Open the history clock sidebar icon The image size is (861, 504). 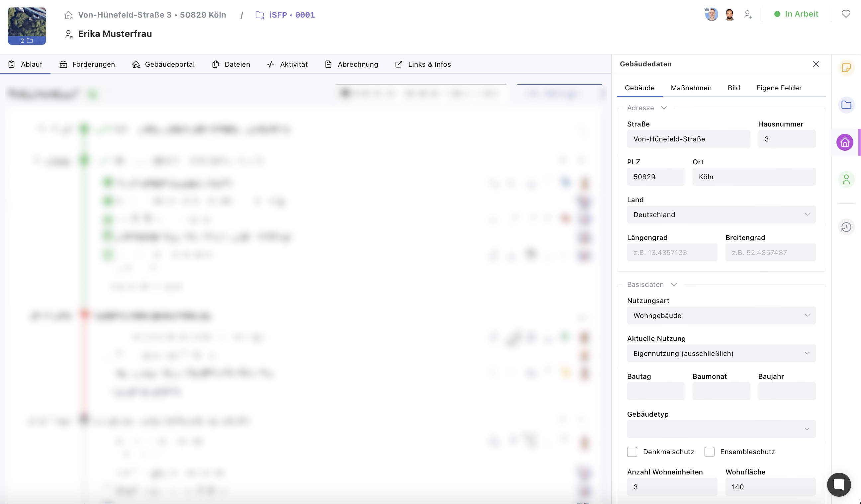point(846,227)
